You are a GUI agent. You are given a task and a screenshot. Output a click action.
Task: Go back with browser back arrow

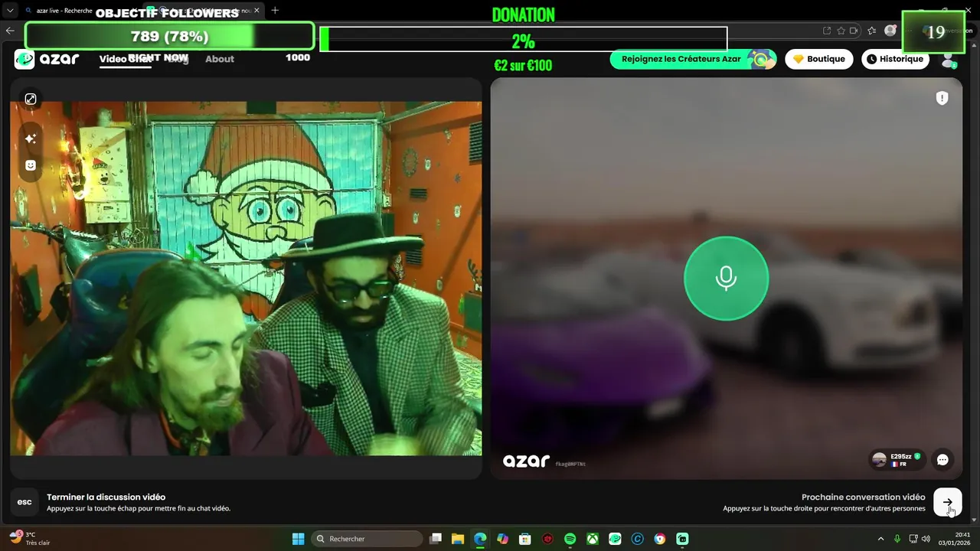tap(10, 31)
